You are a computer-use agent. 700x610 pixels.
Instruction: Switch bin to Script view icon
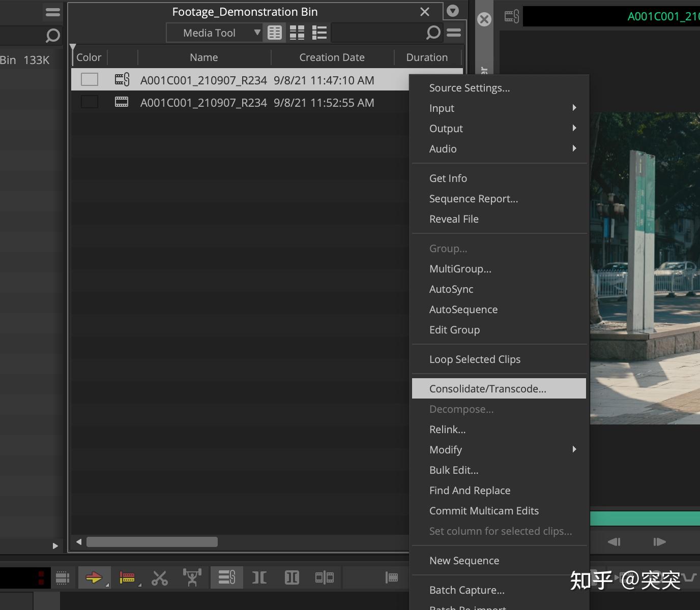319,33
